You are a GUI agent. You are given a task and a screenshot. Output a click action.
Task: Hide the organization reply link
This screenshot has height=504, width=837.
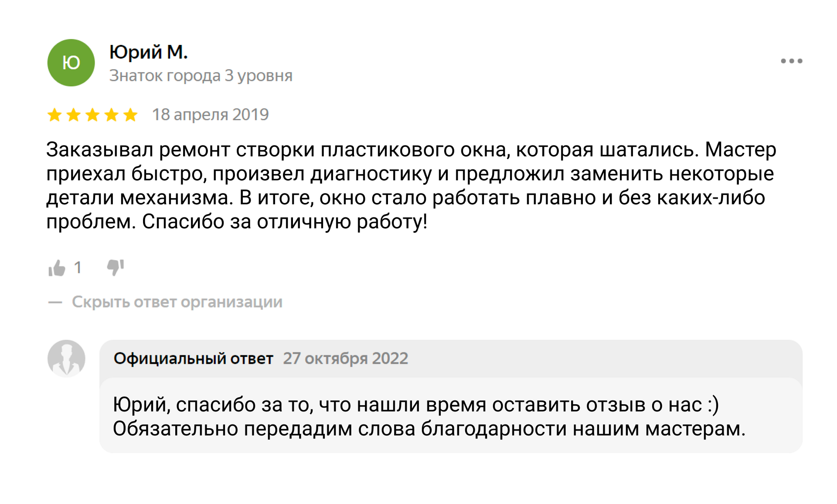[x=177, y=302]
